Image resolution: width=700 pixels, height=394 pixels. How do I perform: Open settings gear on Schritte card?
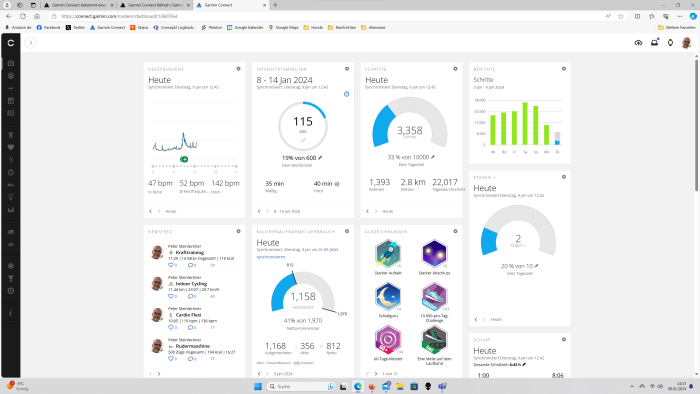coord(455,69)
